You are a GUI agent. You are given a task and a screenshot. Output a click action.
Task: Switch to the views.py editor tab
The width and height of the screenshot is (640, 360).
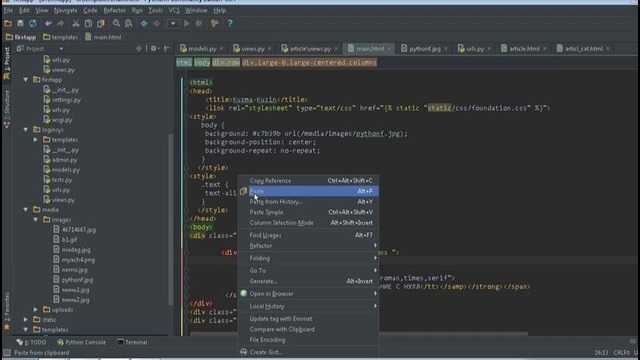252,49
